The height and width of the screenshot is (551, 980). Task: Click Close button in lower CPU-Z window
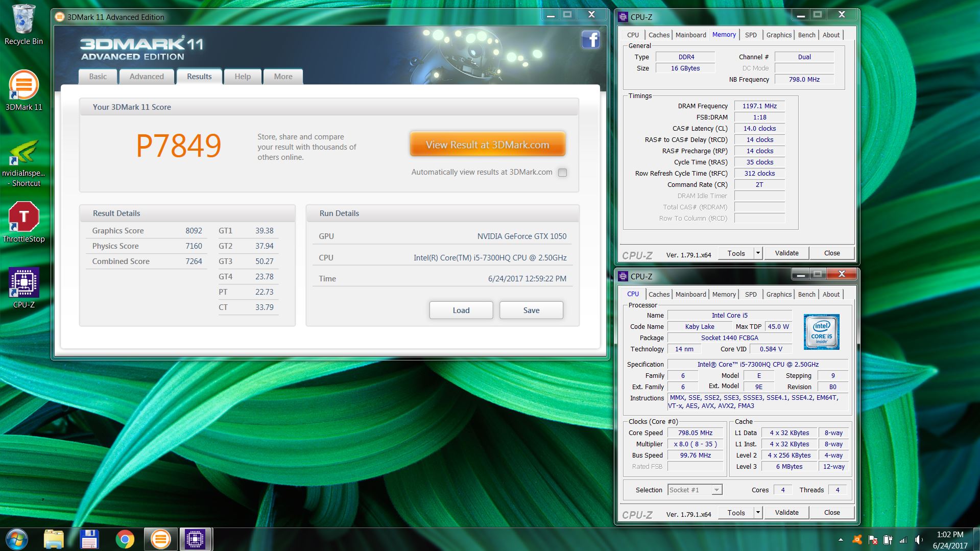831,513
